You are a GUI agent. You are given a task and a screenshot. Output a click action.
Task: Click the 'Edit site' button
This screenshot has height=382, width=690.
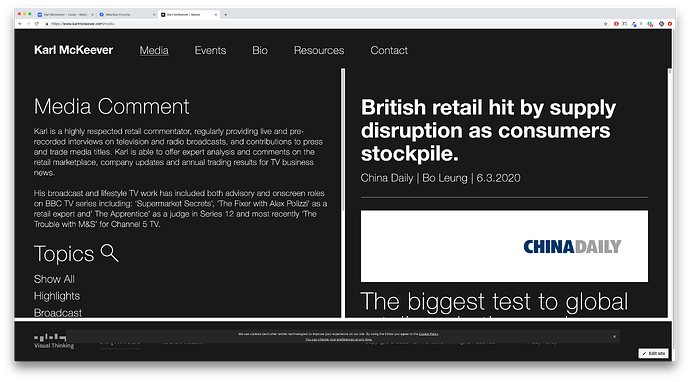click(653, 353)
